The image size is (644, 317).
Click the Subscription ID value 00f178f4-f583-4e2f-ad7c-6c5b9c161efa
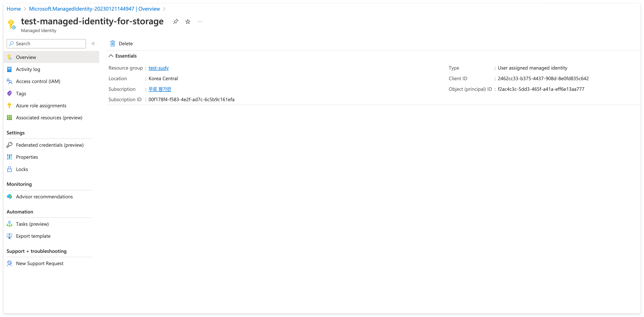pos(191,100)
